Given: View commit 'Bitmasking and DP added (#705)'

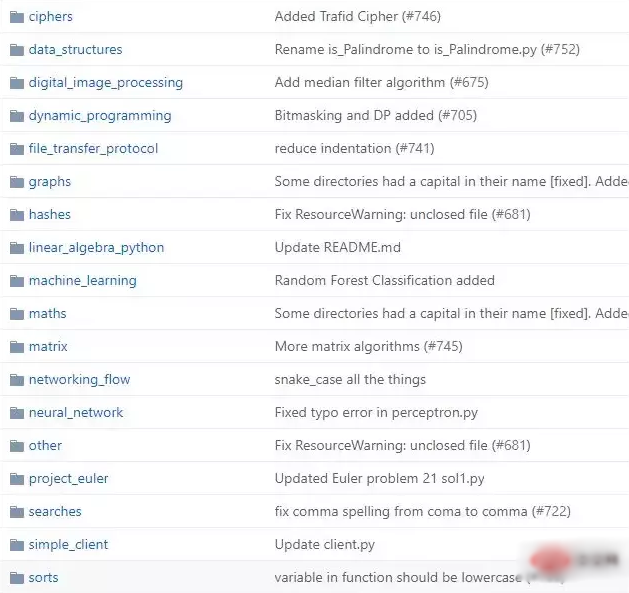Looking at the screenshot, I should [x=376, y=116].
